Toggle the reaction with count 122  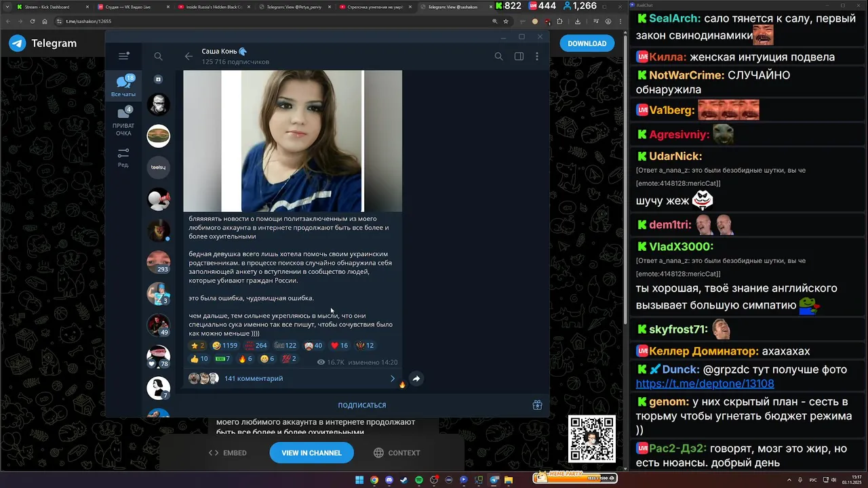[x=285, y=346]
